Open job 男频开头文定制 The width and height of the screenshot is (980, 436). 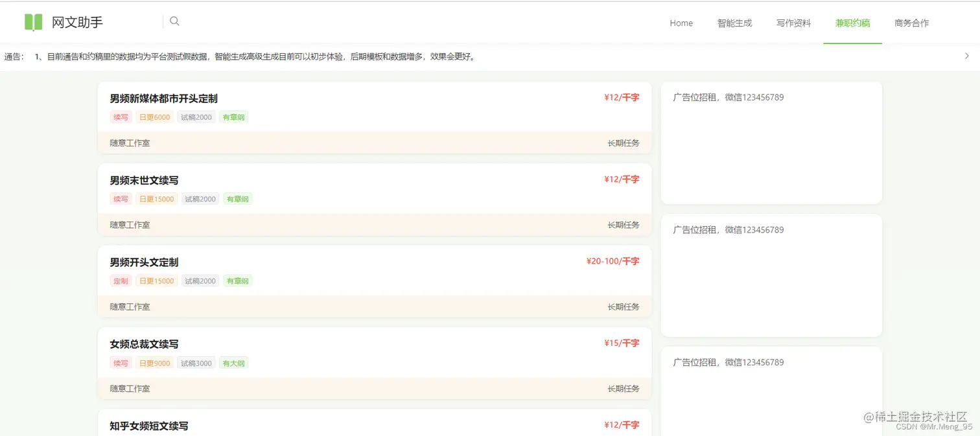click(144, 262)
